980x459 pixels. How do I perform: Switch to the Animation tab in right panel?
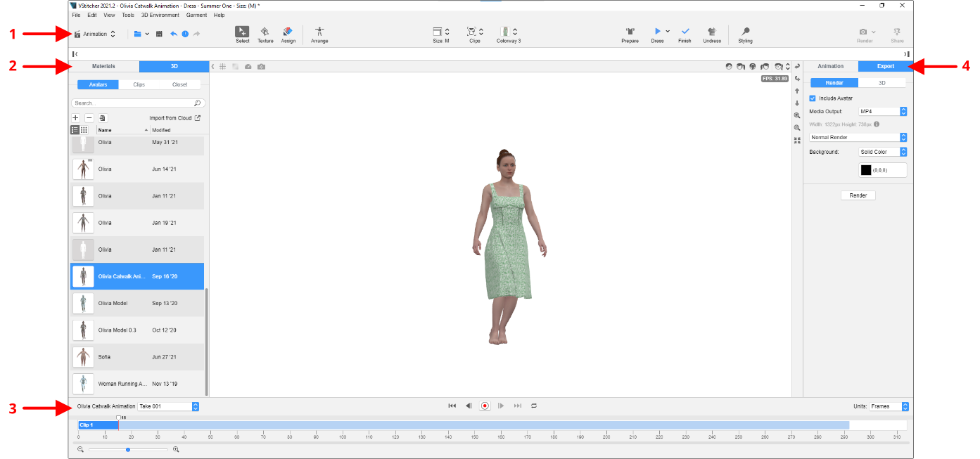click(x=830, y=66)
